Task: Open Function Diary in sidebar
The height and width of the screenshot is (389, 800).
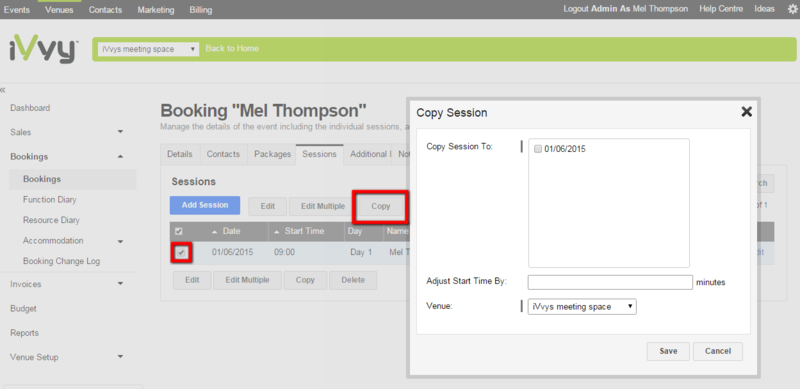Action: pos(49,200)
